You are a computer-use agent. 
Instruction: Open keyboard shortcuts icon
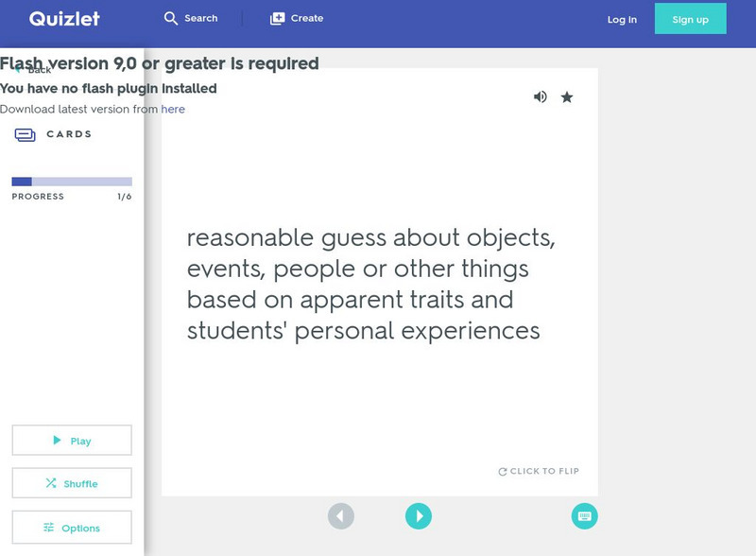coord(584,516)
